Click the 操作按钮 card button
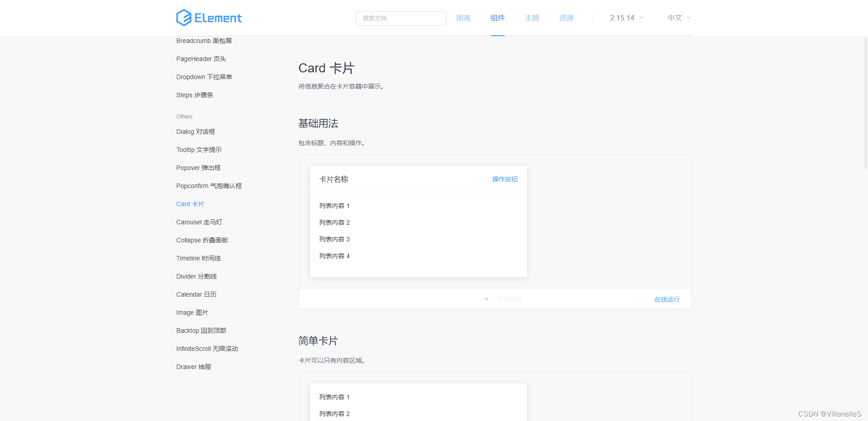This screenshot has height=421, width=868. 505,179
